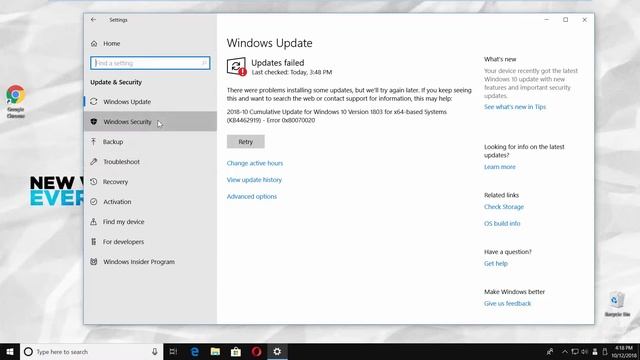This screenshot has height=360, width=640.
Task: Select the Settings gear on taskbar
Action: [x=277, y=351]
